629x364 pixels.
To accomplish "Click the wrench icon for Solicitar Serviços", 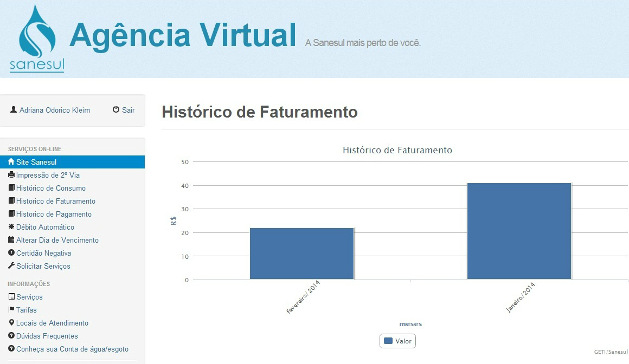I will click(x=11, y=266).
